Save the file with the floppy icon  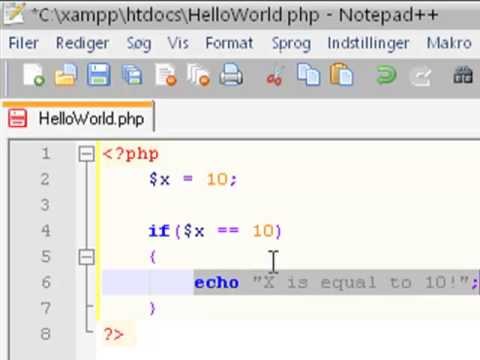point(99,75)
